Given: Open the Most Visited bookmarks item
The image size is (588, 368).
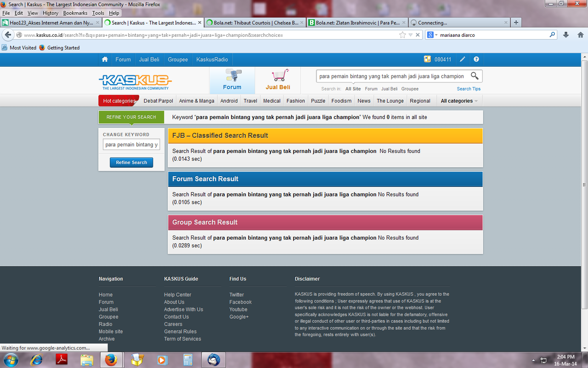Looking at the screenshot, I should [19, 48].
